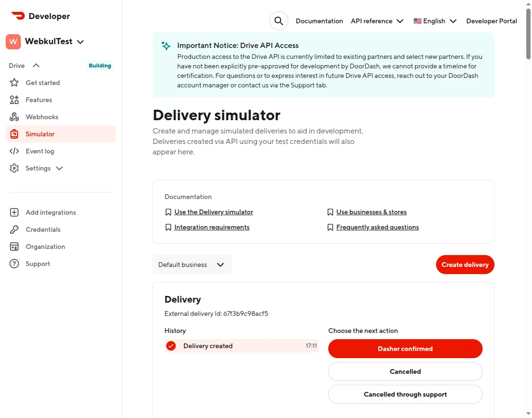Click the Credentials key icon
This screenshot has height=418, width=532.
(x=14, y=229)
